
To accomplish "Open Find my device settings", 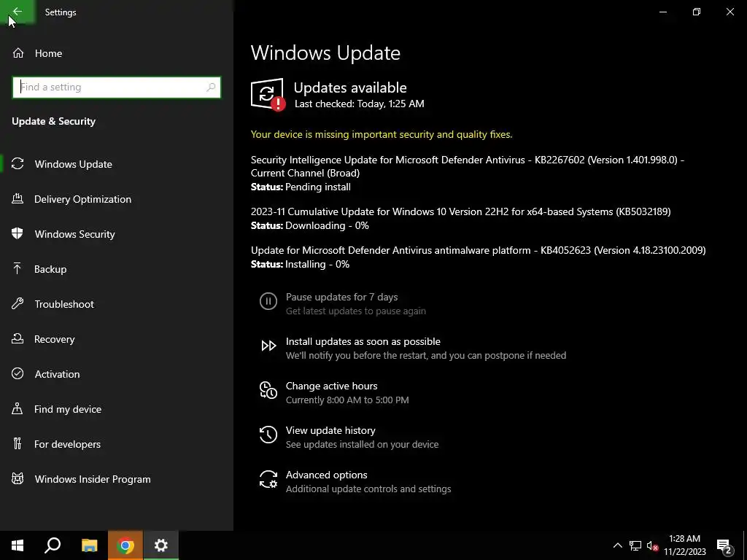I will pyautogui.click(x=68, y=409).
